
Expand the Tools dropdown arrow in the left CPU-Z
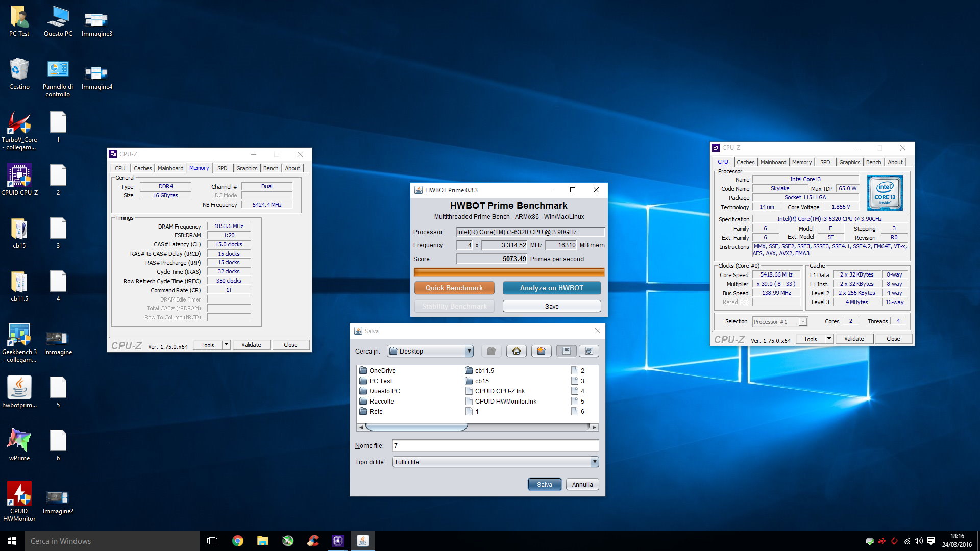pos(227,345)
